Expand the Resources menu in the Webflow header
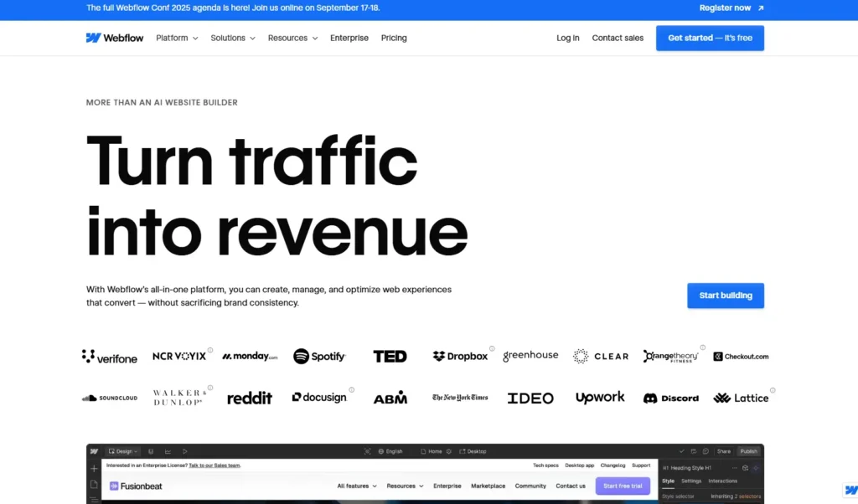The image size is (858, 504). [x=292, y=39]
